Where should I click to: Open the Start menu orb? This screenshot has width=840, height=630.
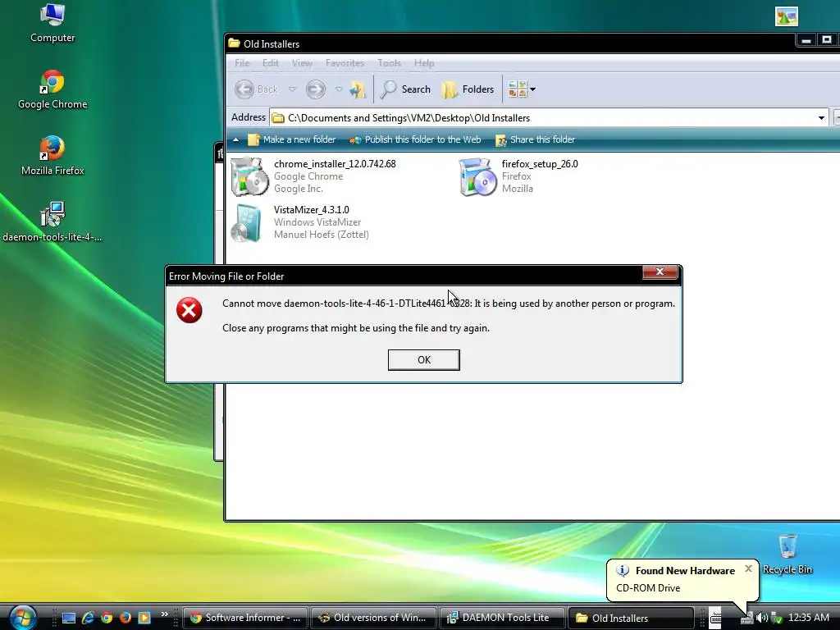point(23,618)
